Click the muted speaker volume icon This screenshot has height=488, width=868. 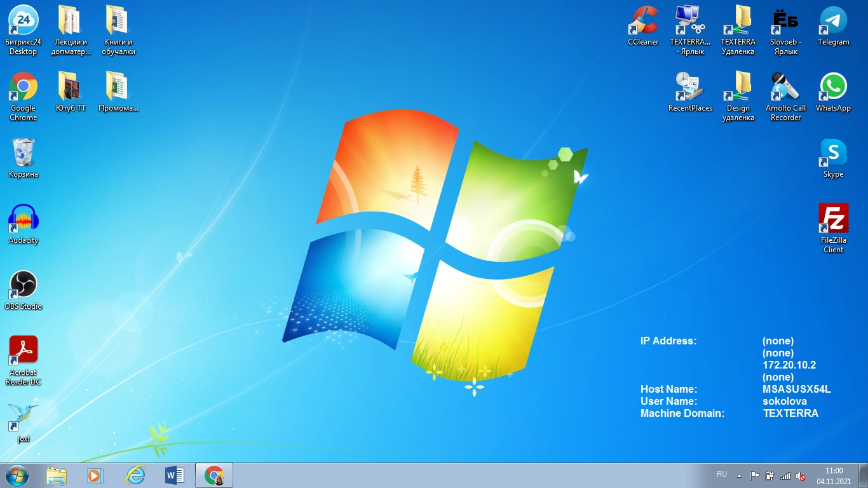point(801,475)
